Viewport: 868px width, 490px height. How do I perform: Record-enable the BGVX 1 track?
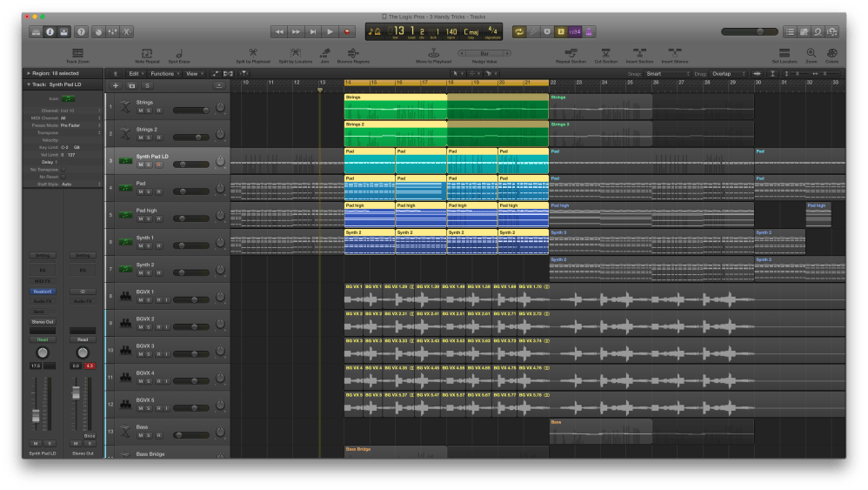157,299
